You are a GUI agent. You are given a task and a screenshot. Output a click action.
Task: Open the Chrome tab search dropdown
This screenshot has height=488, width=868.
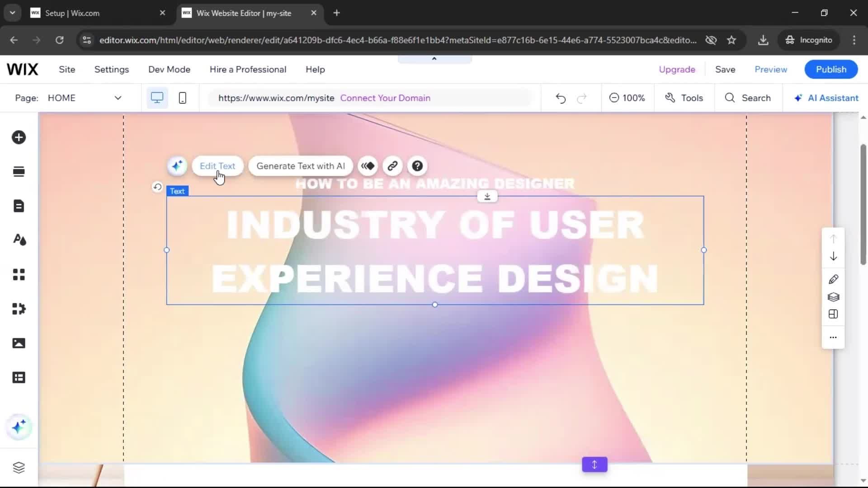(13, 13)
